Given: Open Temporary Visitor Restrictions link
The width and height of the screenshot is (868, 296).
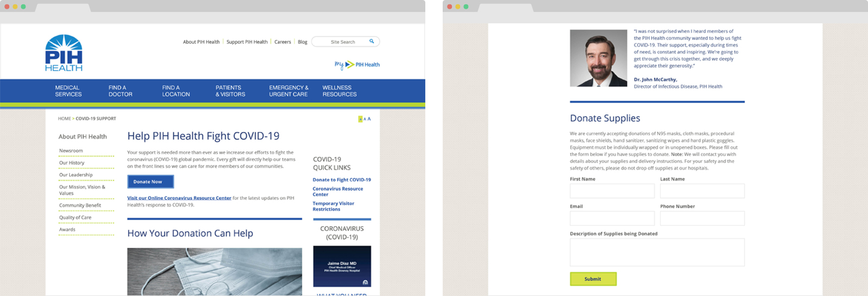Looking at the screenshot, I should 333,206.
